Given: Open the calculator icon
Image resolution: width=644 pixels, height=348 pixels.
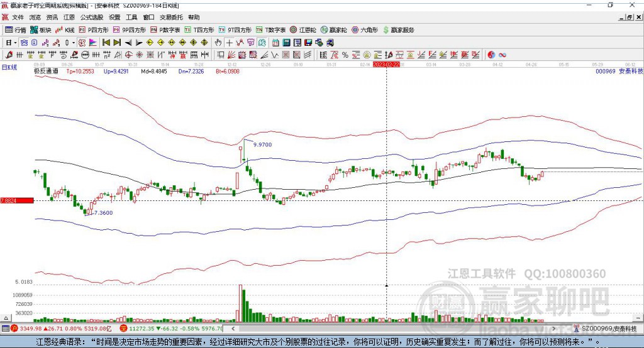Looking at the screenshot, I should coord(286,43).
